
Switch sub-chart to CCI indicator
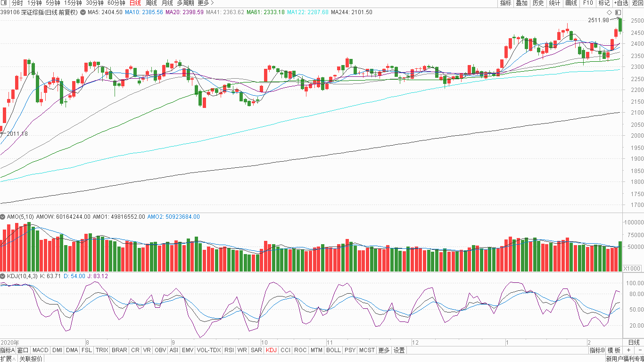pos(285,350)
